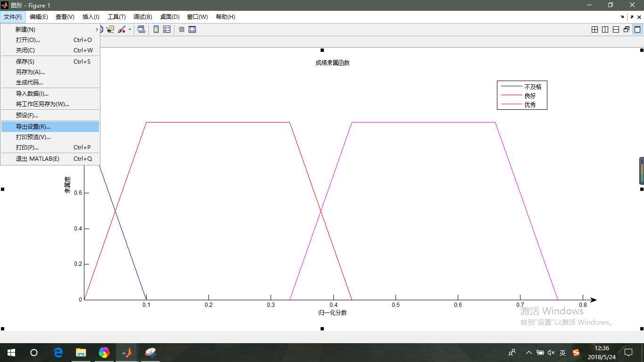The width and height of the screenshot is (644, 362).
Task: Click the MATLAB taskbar icon
Action: tap(127, 353)
